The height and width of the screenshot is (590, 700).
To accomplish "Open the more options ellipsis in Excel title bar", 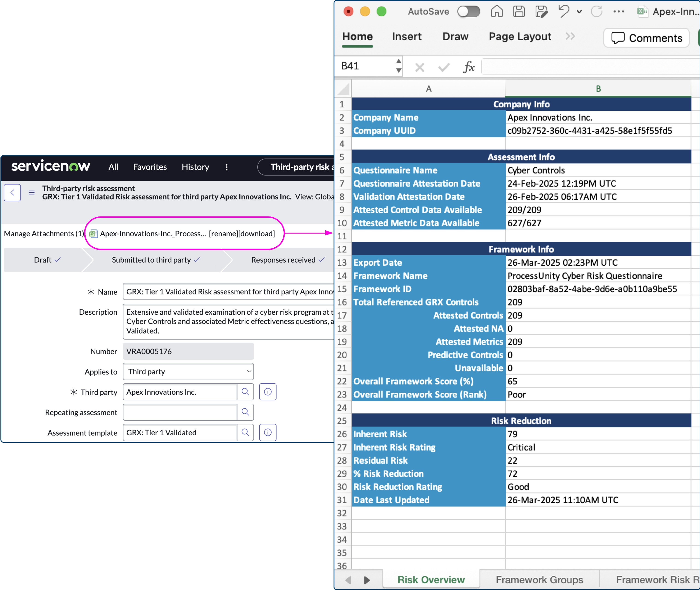I will point(619,12).
